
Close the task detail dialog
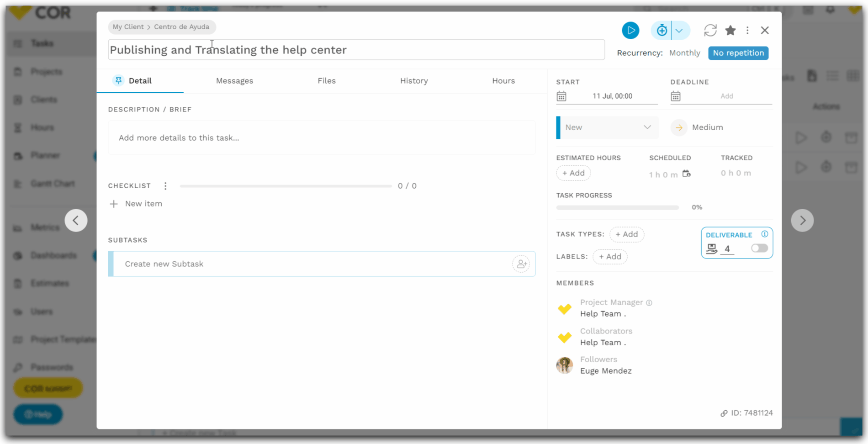(765, 30)
